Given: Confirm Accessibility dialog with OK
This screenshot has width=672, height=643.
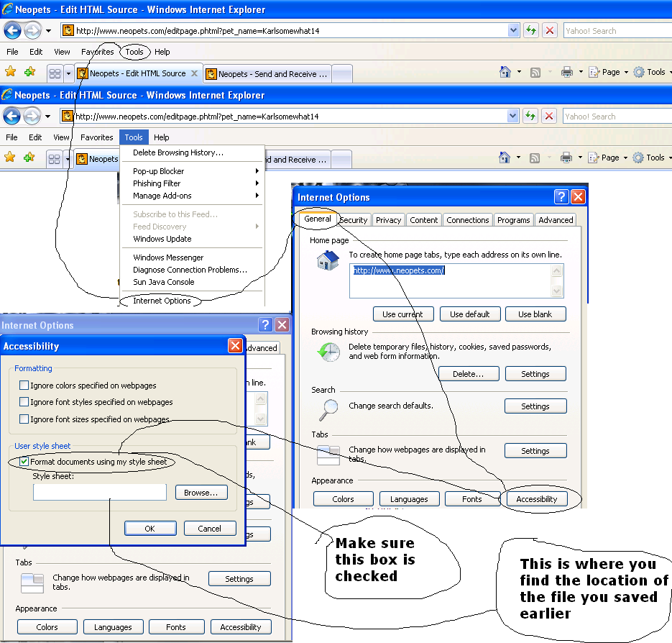Looking at the screenshot, I should [150, 529].
